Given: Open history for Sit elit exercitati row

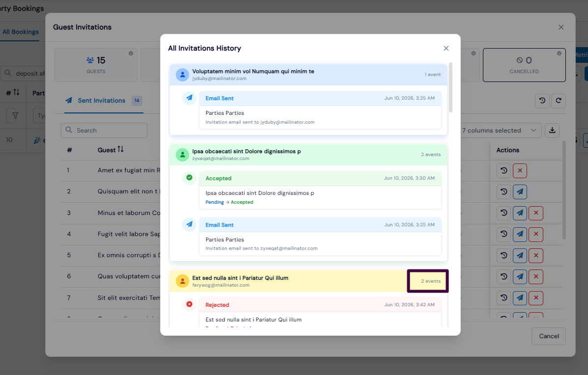Looking at the screenshot, I should 504,298.
